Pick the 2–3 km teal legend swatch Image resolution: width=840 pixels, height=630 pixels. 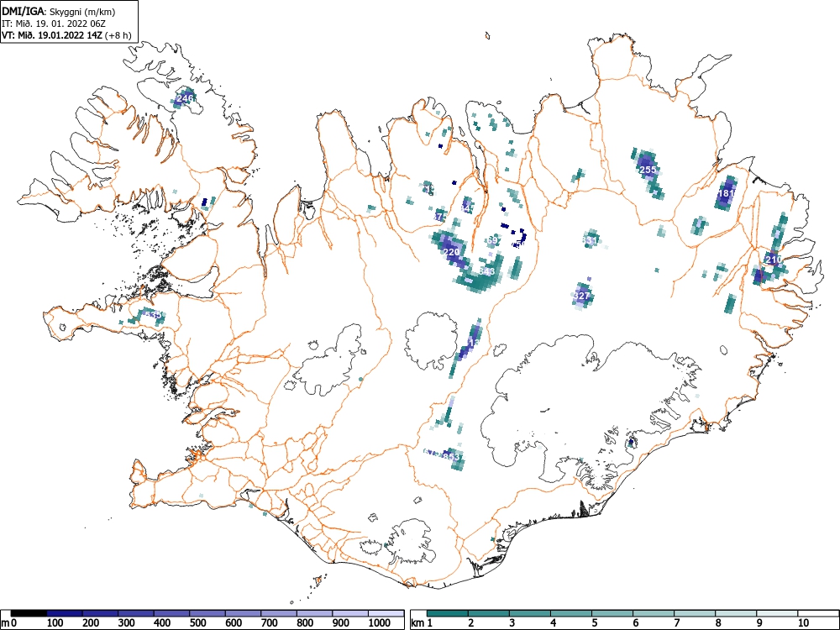[x=489, y=613]
